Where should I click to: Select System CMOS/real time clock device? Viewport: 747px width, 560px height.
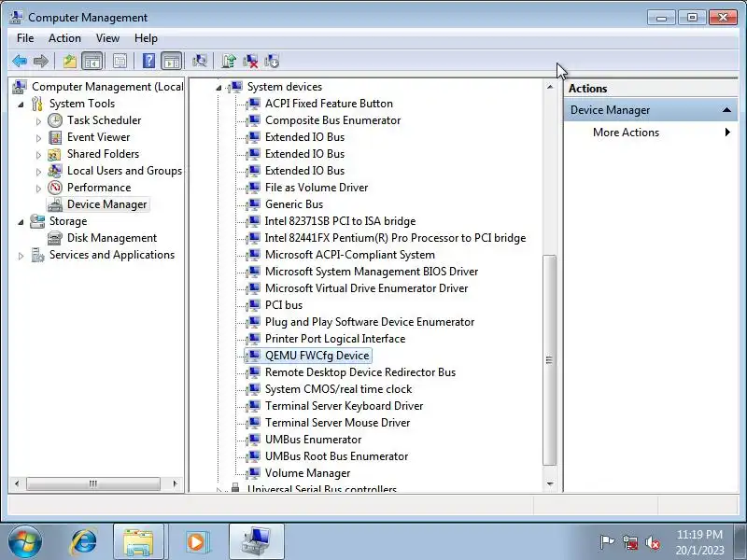pos(338,389)
